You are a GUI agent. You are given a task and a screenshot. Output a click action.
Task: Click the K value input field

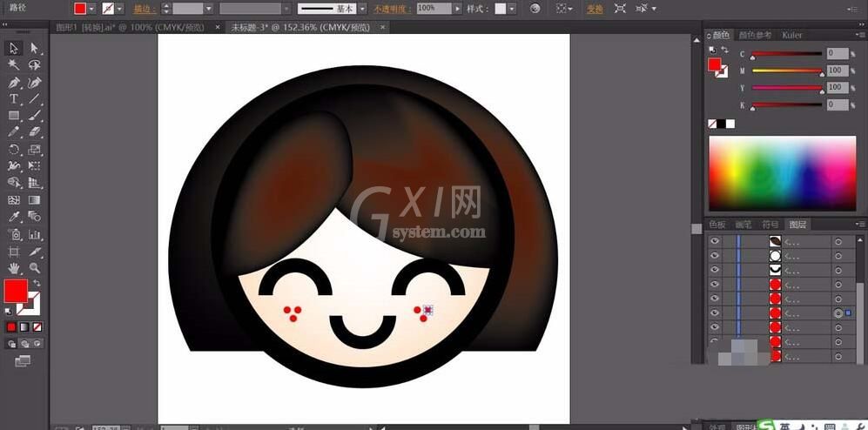[838, 104]
